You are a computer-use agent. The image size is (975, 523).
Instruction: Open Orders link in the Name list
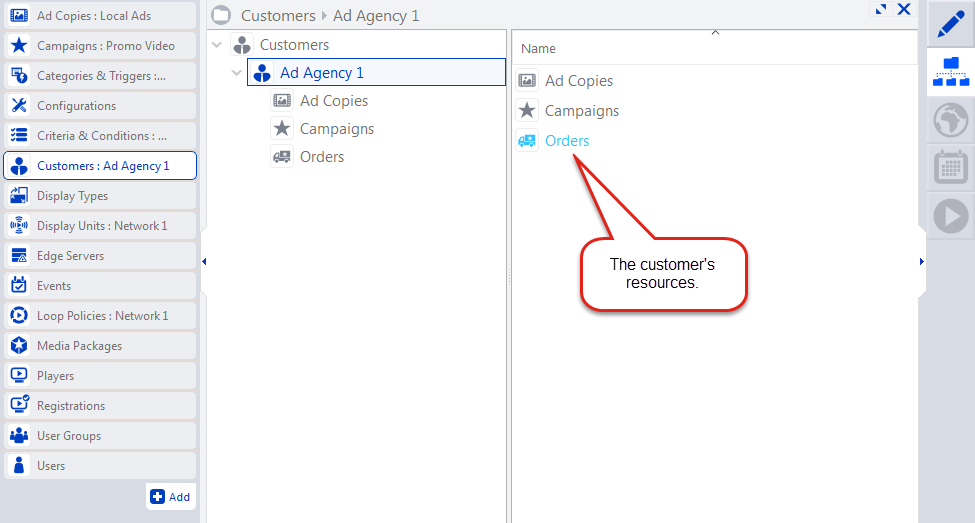567,141
